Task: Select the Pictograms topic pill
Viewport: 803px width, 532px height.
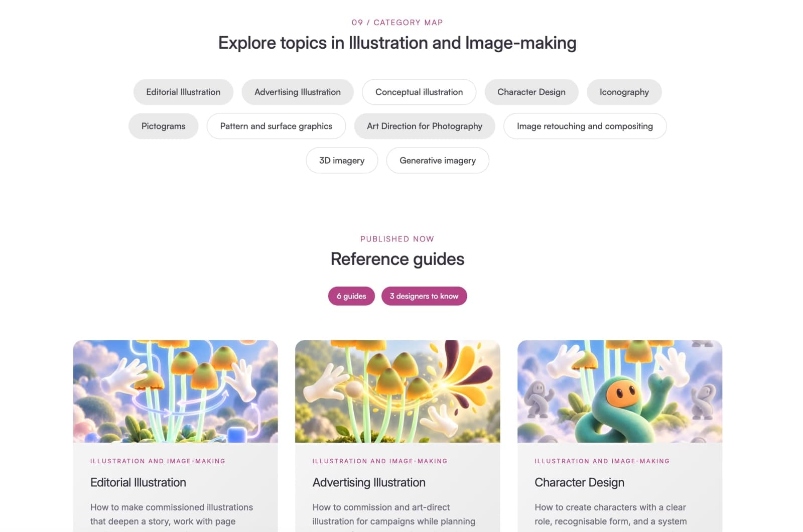Action: point(164,126)
